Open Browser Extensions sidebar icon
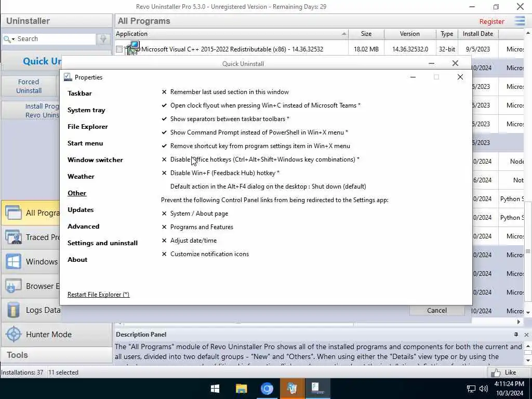Screen dimensions: 532x399 [x=13, y=286]
